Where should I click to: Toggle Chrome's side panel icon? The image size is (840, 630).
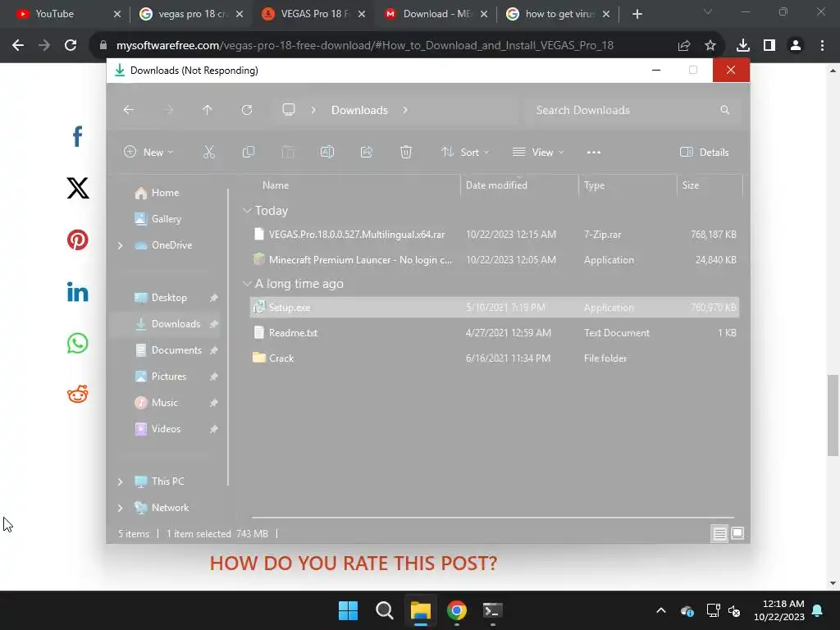[769, 46]
